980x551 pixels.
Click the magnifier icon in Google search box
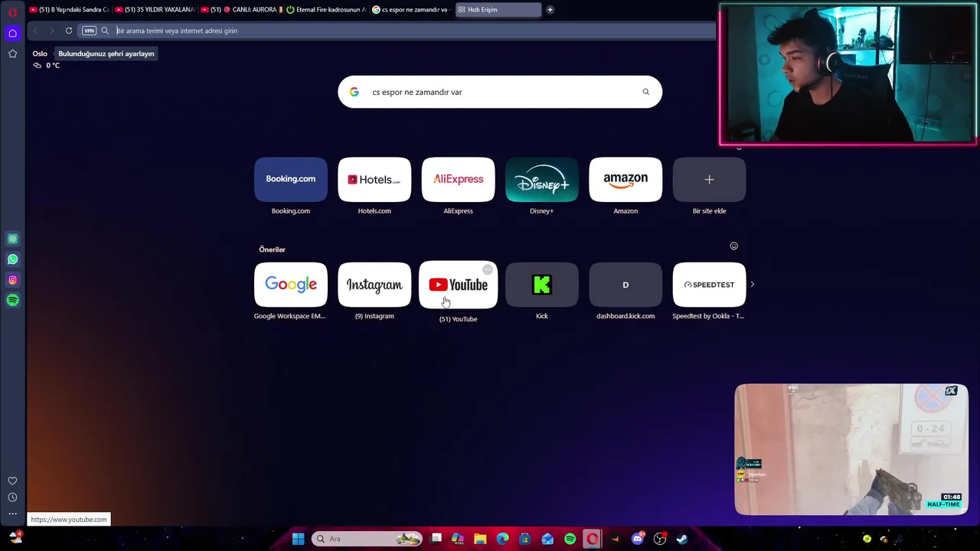click(x=645, y=92)
